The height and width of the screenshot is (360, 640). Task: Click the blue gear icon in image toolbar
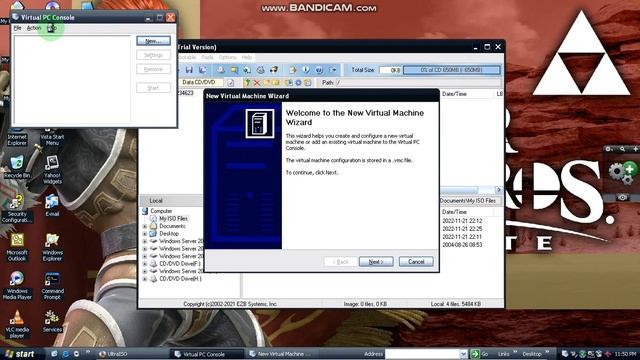(298, 83)
